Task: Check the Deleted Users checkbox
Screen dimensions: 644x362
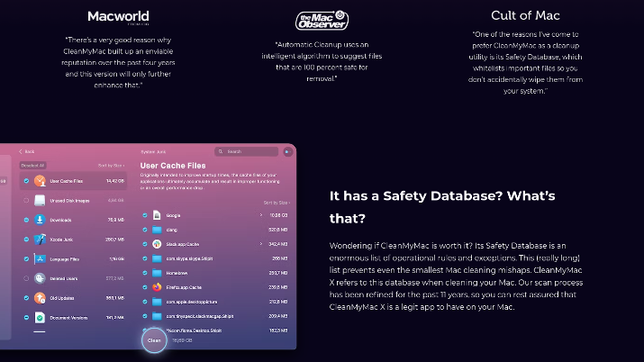Action: tap(26, 278)
